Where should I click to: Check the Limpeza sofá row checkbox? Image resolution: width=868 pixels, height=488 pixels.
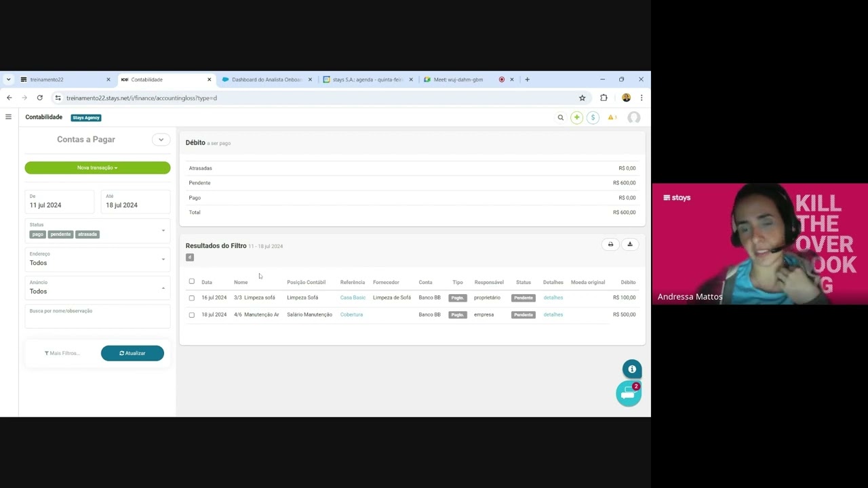192,298
